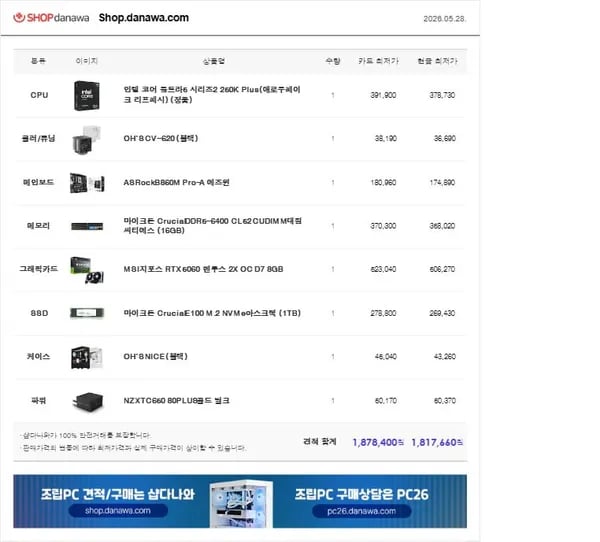Click the power supply cash price 60,370
The height and width of the screenshot is (542, 600).
coord(445,400)
